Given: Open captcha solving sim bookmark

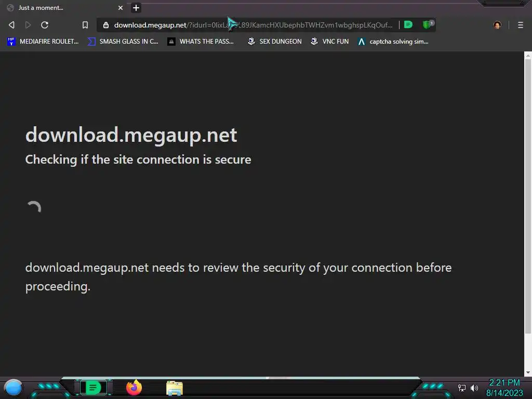Looking at the screenshot, I should pyautogui.click(x=393, y=42).
